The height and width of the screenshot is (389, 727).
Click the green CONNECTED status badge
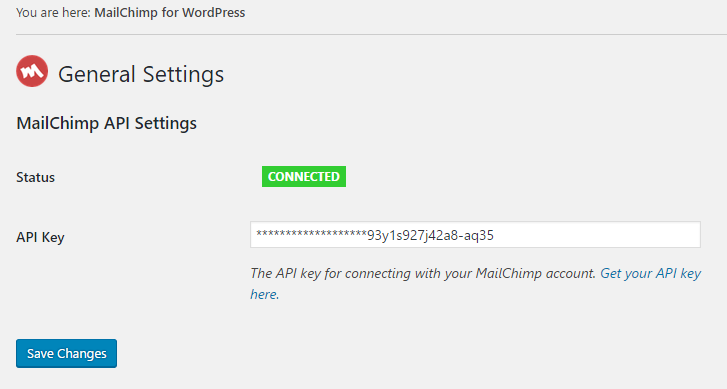[x=304, y=177]
